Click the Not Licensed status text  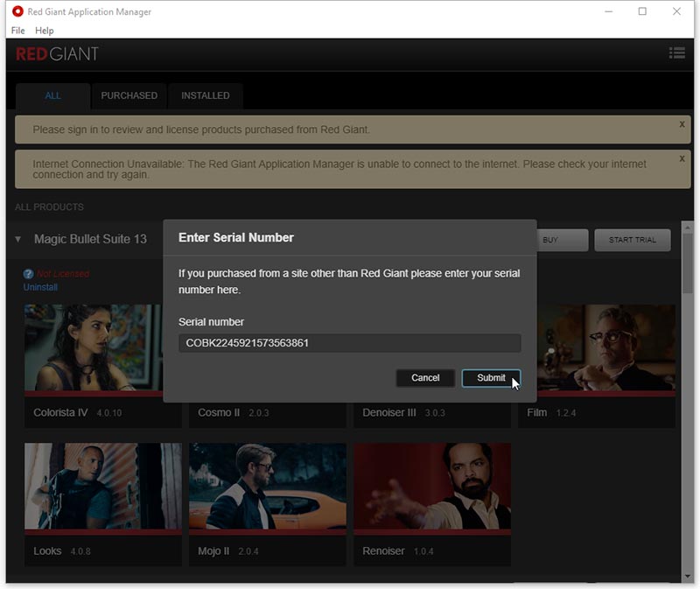63,274
